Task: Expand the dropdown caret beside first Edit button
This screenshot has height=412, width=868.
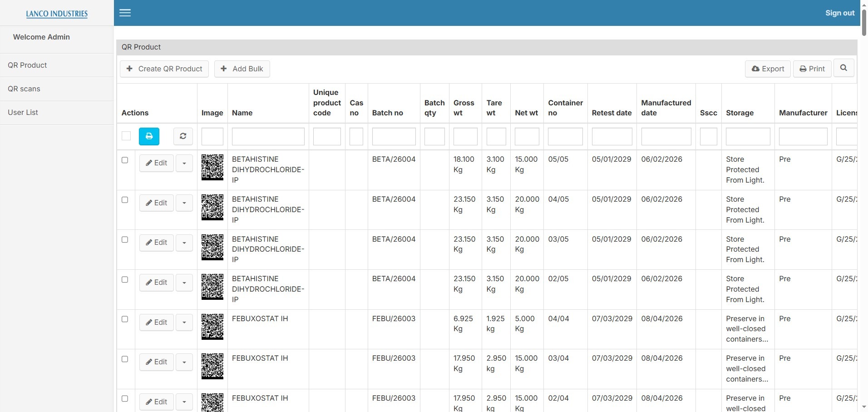Action: (184, 163)
